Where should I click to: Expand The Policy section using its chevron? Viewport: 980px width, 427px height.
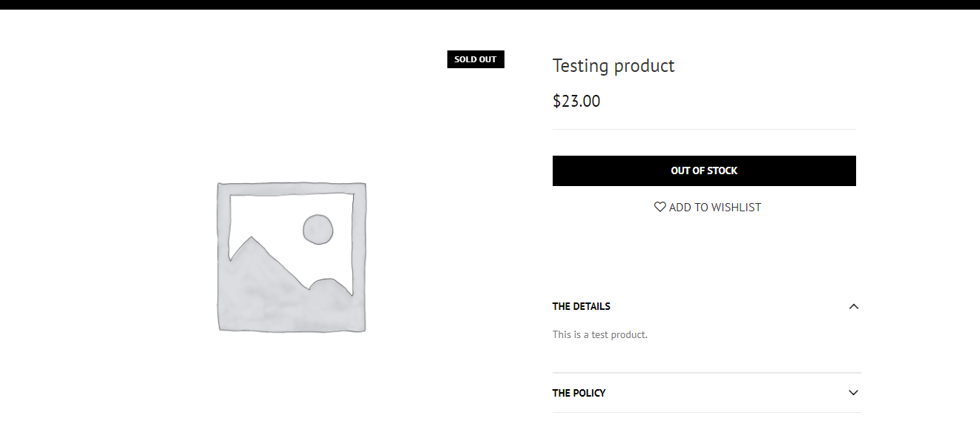coord(853,393)
